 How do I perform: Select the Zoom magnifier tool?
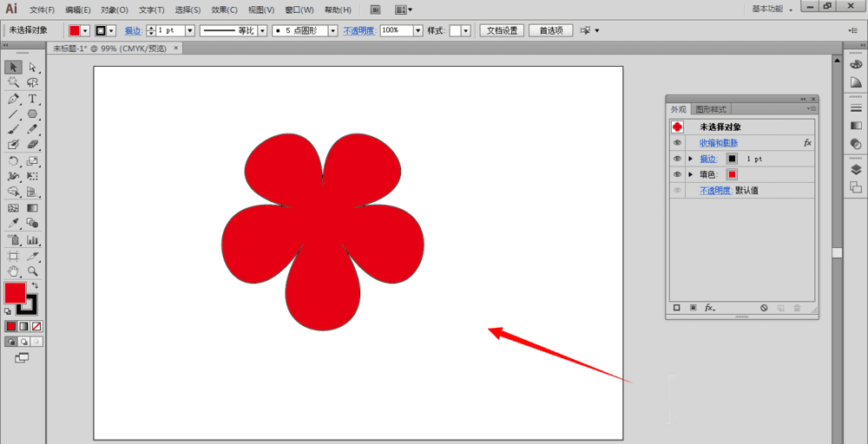[33, 271]
